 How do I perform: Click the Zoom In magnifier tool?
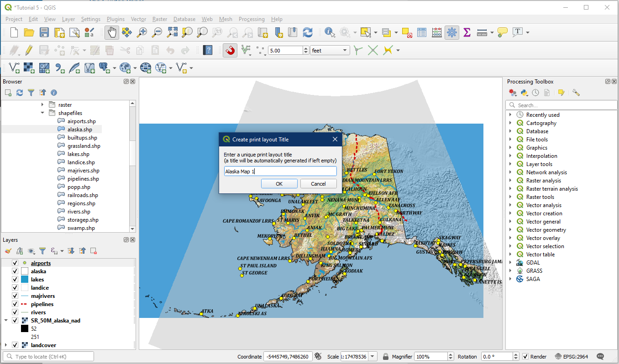[142, 32]
